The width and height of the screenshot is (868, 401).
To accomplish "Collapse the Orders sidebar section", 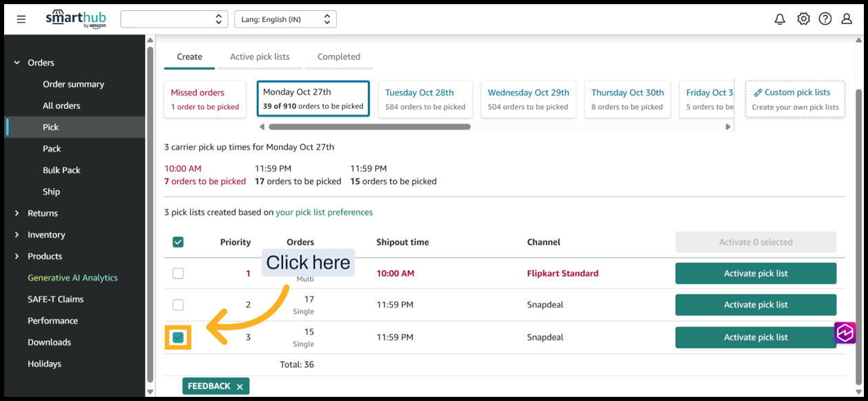I will pos(17,63).
